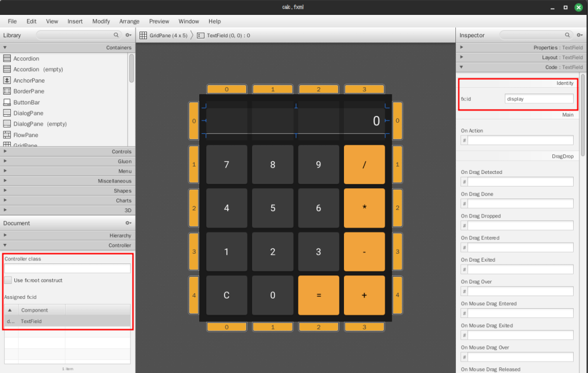Open the Preview menu
The width and height of the screenshot is (588, 373).
pos(159,21)
